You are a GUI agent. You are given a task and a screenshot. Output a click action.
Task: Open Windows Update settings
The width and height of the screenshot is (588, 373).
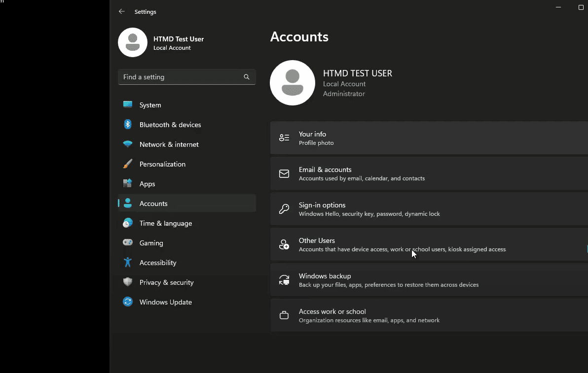click(166, 302)
